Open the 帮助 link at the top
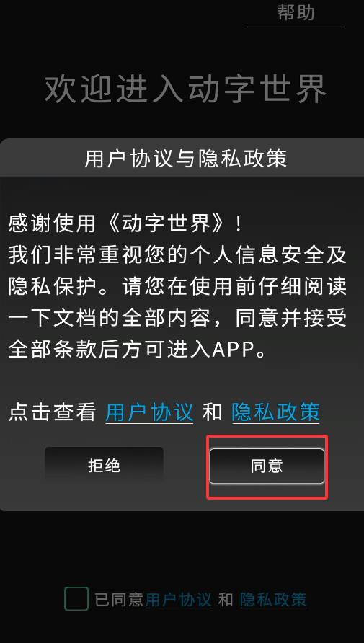 click(x=296, y=12)
